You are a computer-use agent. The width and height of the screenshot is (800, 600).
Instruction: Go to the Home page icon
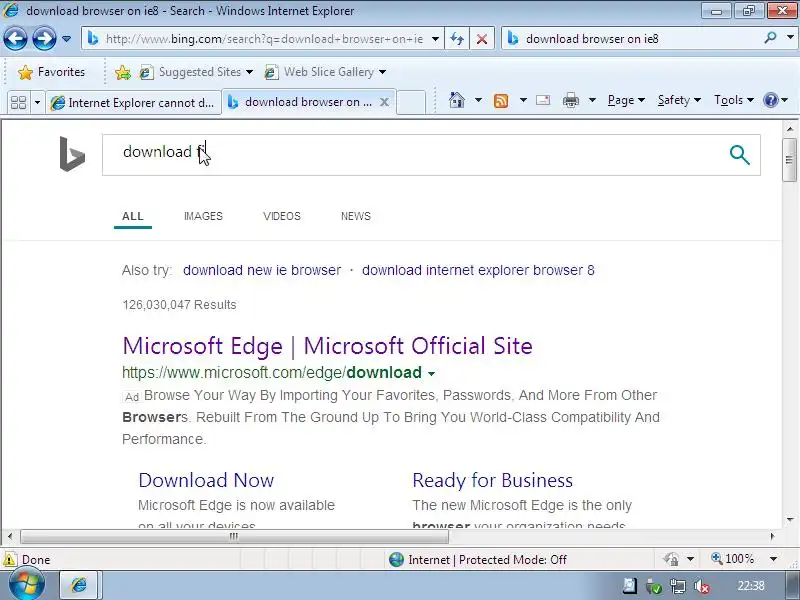[457, 100]
